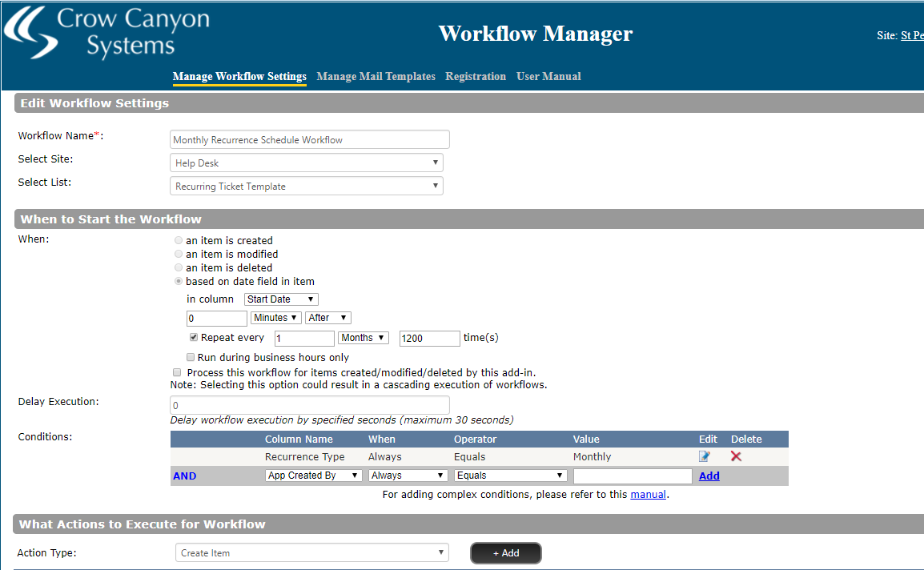Click the Workflow Manager page title
Screen dimensions: 924x570
pos(535,34)
